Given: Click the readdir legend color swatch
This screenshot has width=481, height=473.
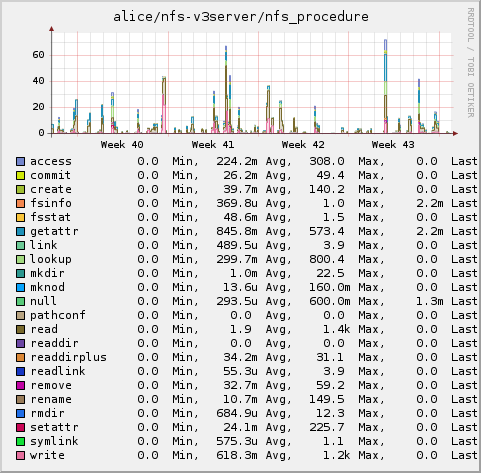Looking at the screenshot, I should pos(20,344).
